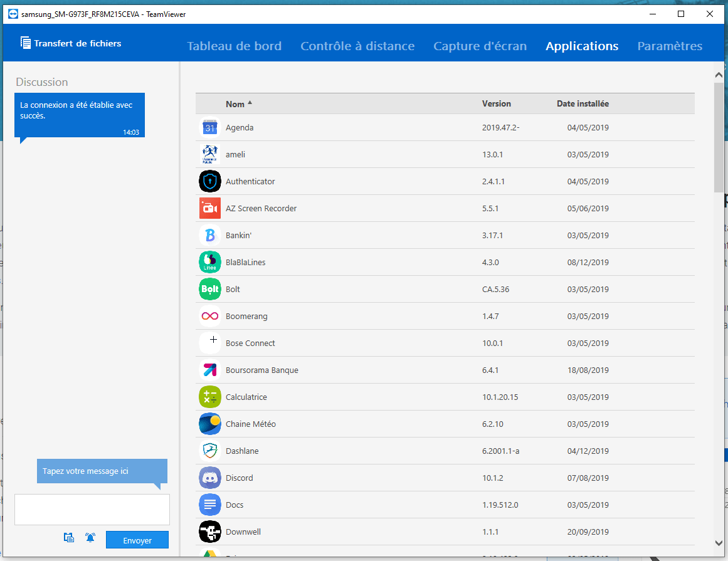Click the Transfert de fichiers icon

tap(26, 43)
